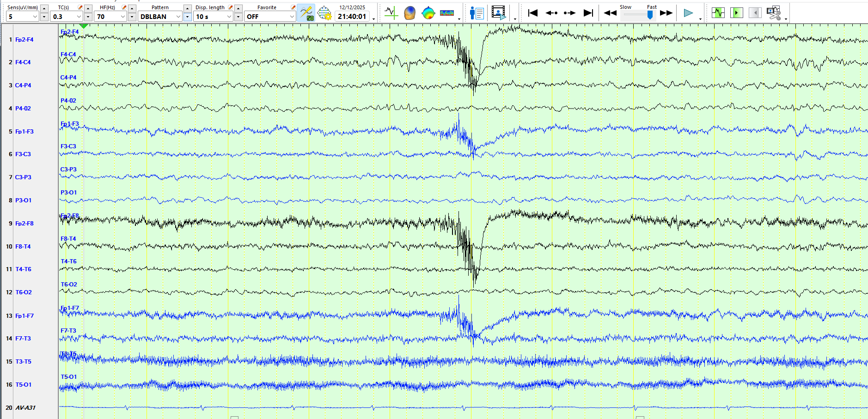The height and width of the screenshot is (419, 868).
Task: Click the green waveform review icon
Action: pos(718,13)
